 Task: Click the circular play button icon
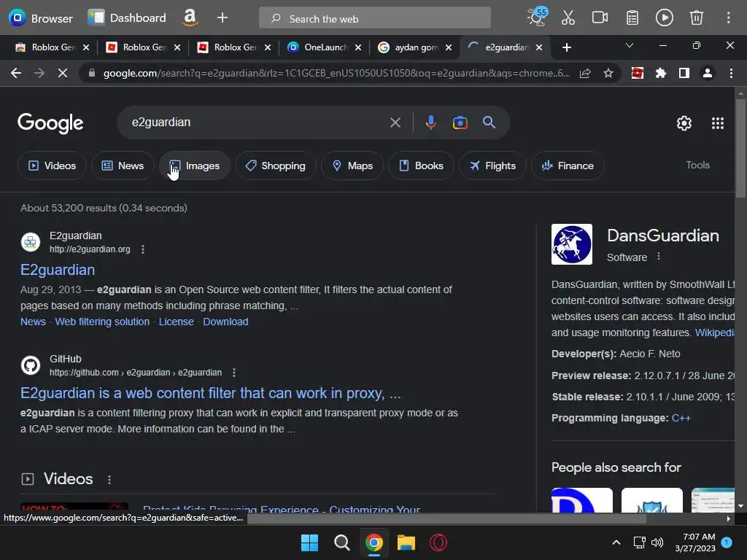664,18
